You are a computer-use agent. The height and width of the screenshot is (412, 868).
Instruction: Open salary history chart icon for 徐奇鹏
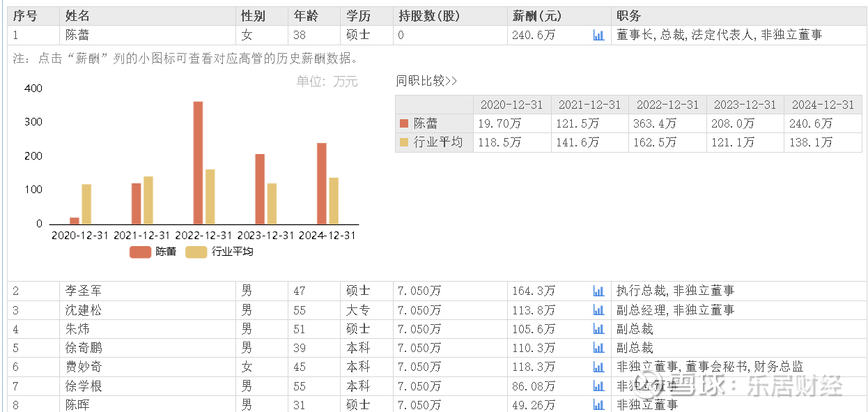pos(598,347)
